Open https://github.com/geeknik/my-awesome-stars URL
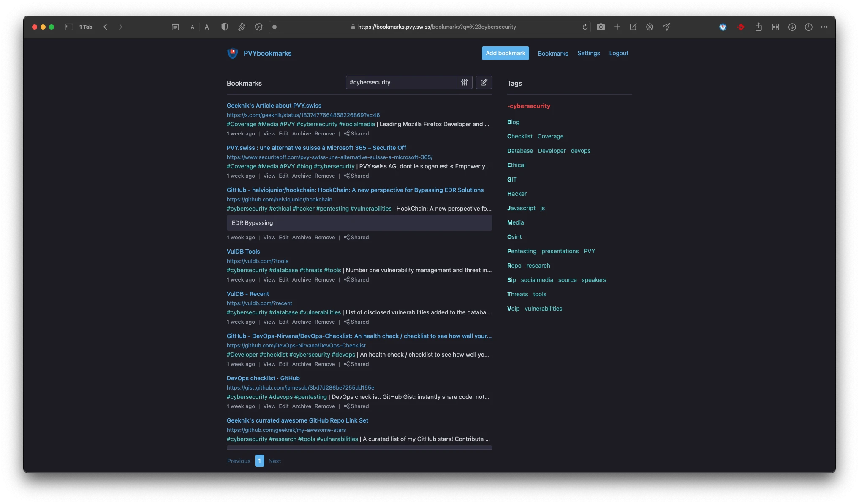 [x=286, y=430]
